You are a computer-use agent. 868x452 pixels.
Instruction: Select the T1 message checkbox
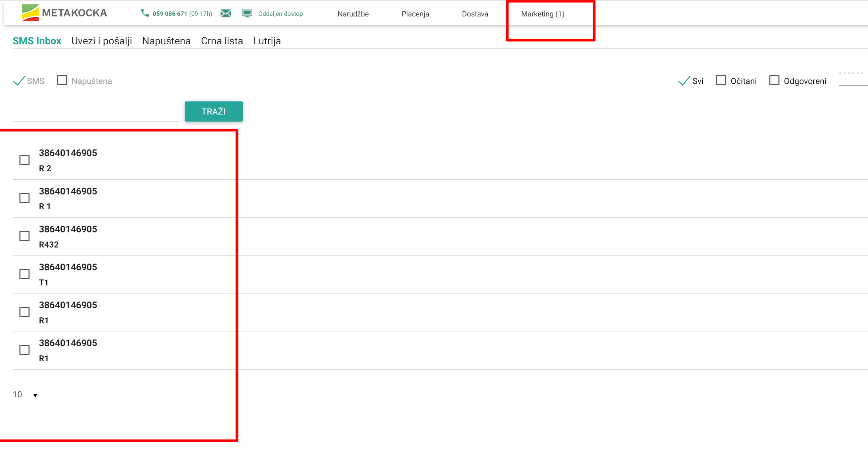(x=24, y=274)
